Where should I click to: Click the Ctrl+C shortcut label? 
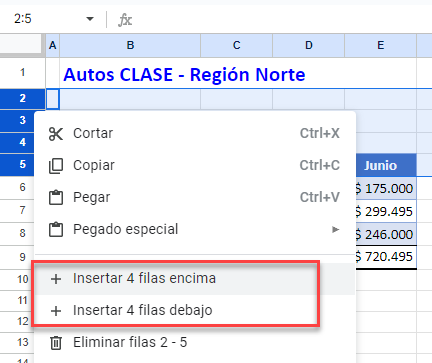(x=320, y=165)
